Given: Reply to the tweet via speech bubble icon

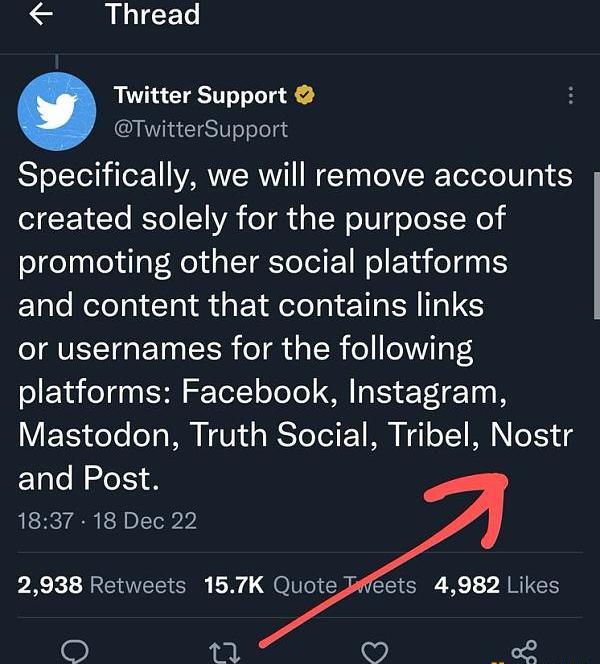Looking at the screenshot, I should [x=75, y=651].
